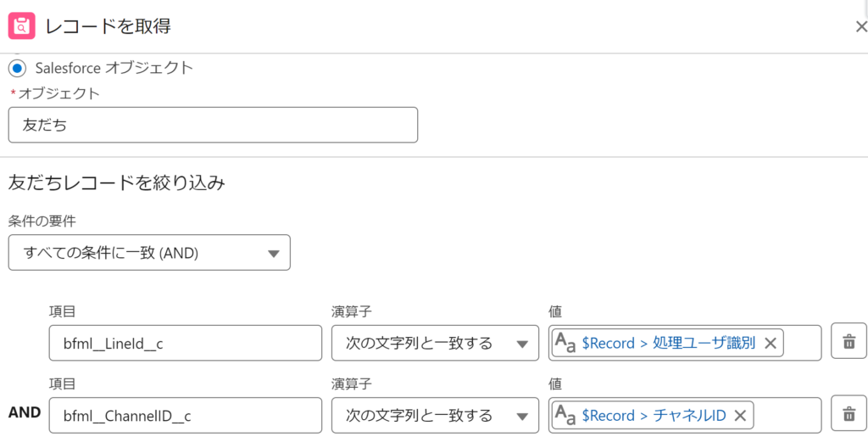Delete the bfml__LineId__c condition row
Viewport: 868px width, 437px height.
point(849,343)
